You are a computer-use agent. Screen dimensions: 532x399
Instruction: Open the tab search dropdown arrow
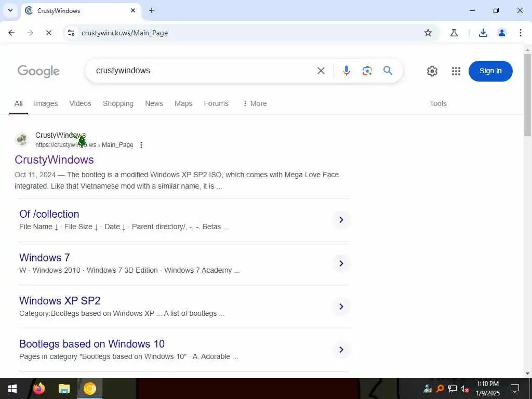point(10,10)
